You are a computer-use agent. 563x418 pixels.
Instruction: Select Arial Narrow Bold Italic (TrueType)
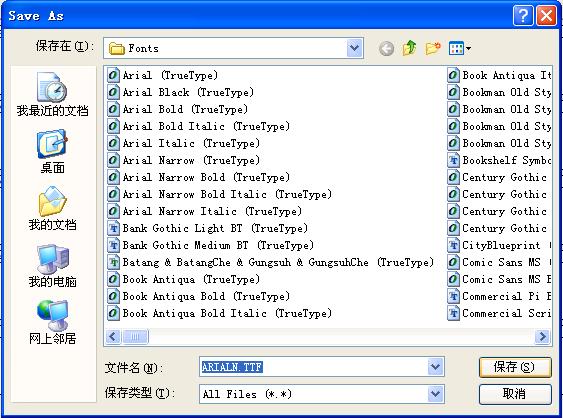click(219, 194)
